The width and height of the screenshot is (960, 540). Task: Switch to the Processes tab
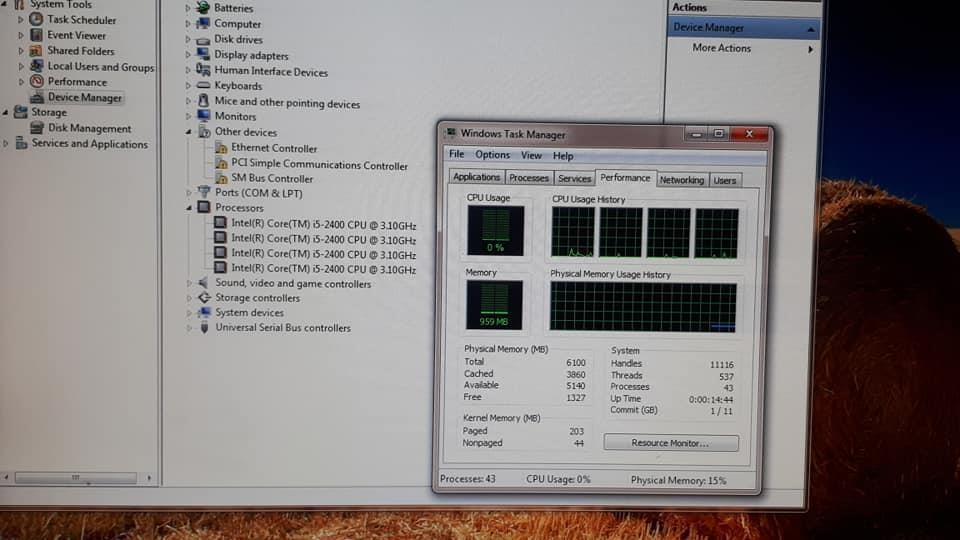[x=529, y=178]
